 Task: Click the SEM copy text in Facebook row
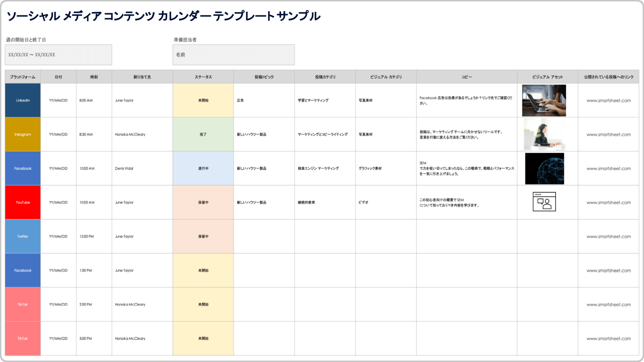click(467, 168)
